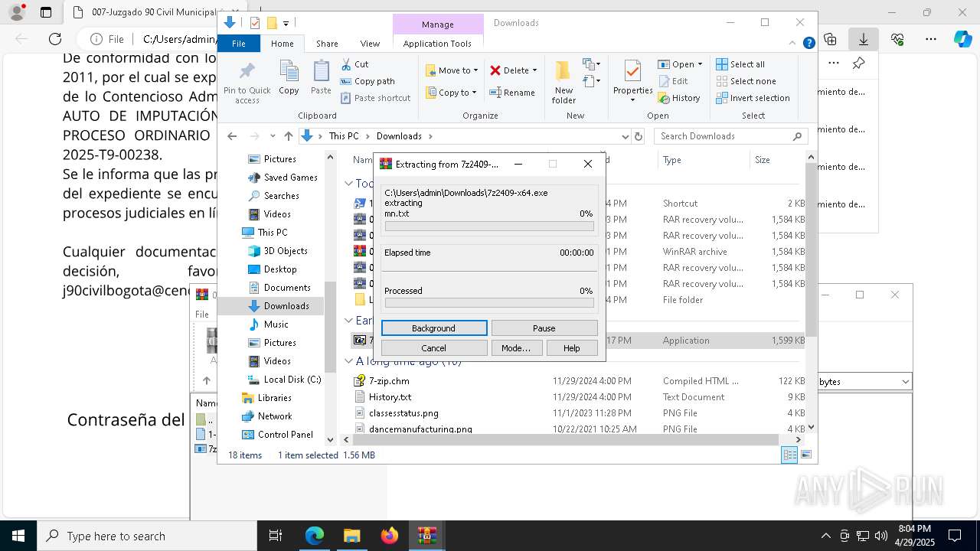Open the Windows Start menu
Viewport: 980px width, 551px height.
[x=18, y=536]
